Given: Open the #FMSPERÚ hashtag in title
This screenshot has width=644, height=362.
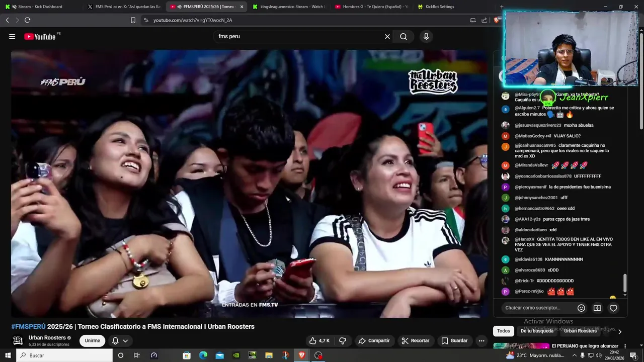Looking at the screenshot, I should [x=28, y=326].
